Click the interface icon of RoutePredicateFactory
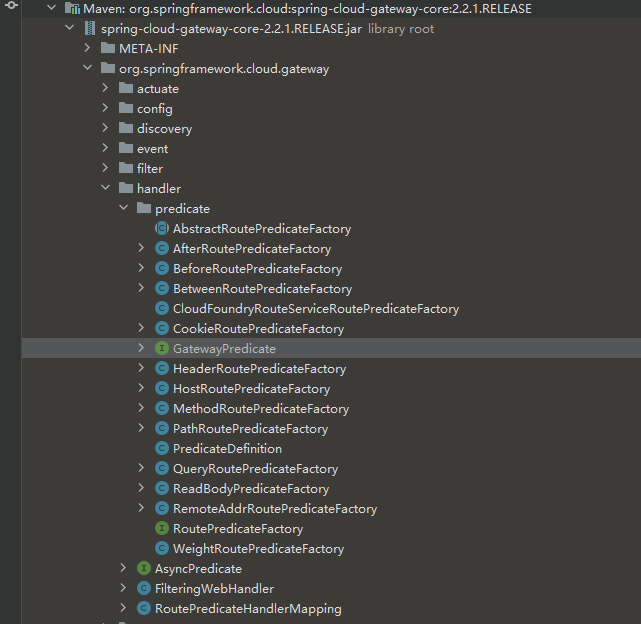641x624 pixels. [162, 528]
